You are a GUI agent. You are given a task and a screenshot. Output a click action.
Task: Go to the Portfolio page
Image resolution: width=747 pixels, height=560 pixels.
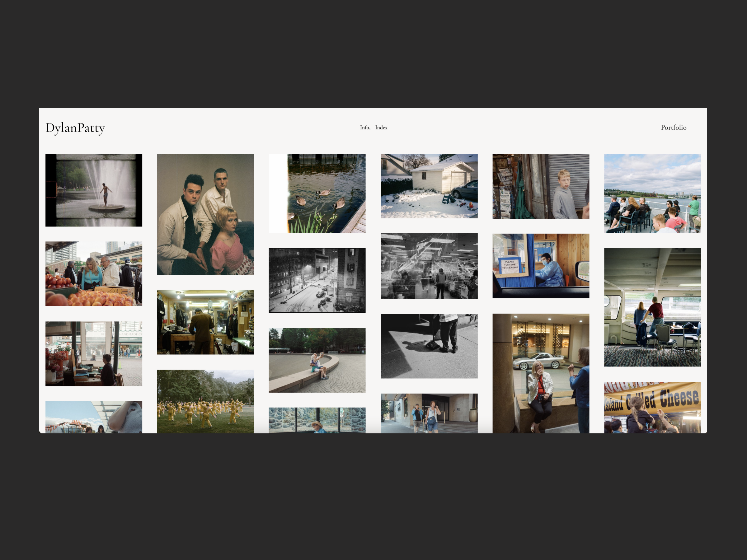pos(673,128)
